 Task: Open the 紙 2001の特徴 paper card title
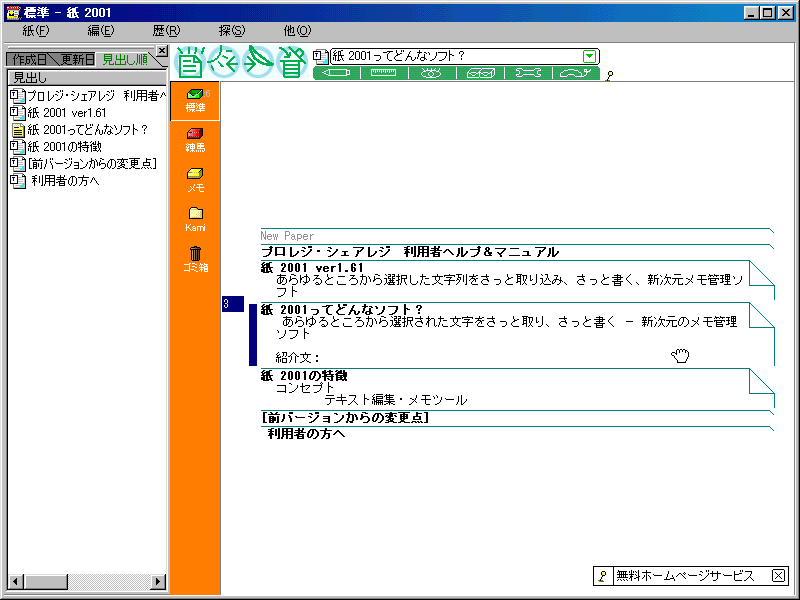point(304,376)
